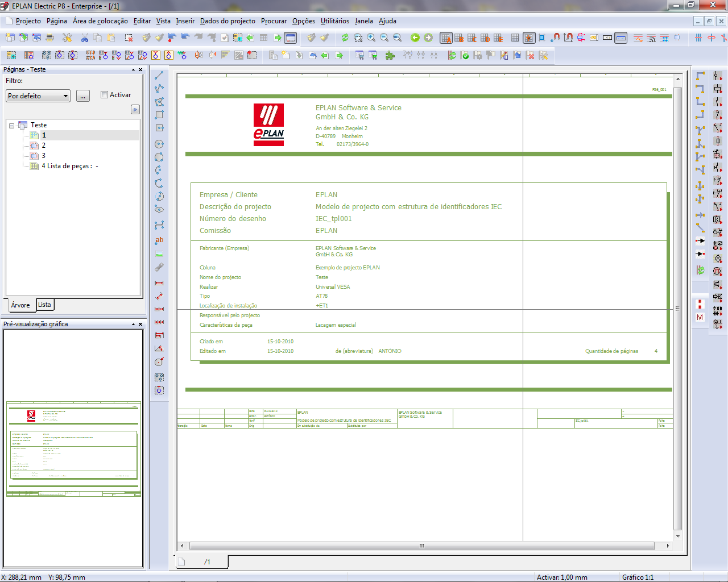Open the Projecto menu
The height and width of the screenshot is (582, 728).
tap(28, 21)
